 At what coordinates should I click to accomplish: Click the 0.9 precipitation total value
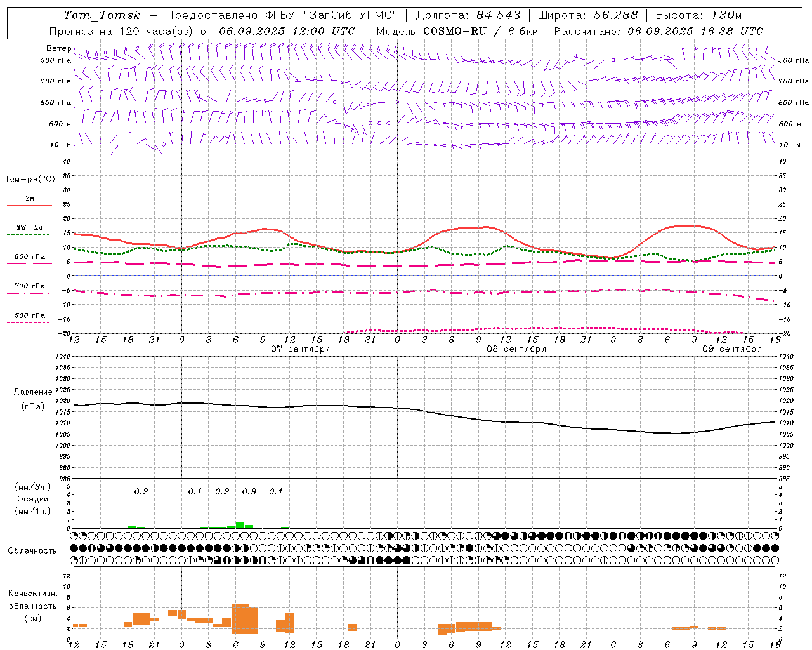(249, 491)
